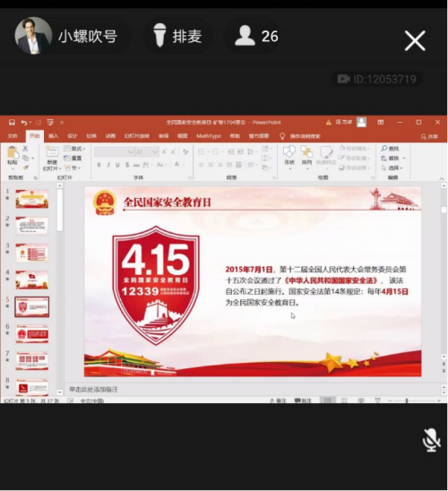Close the live room with X icon
This screenshot has height=491, width=448.
click(415, 40)
